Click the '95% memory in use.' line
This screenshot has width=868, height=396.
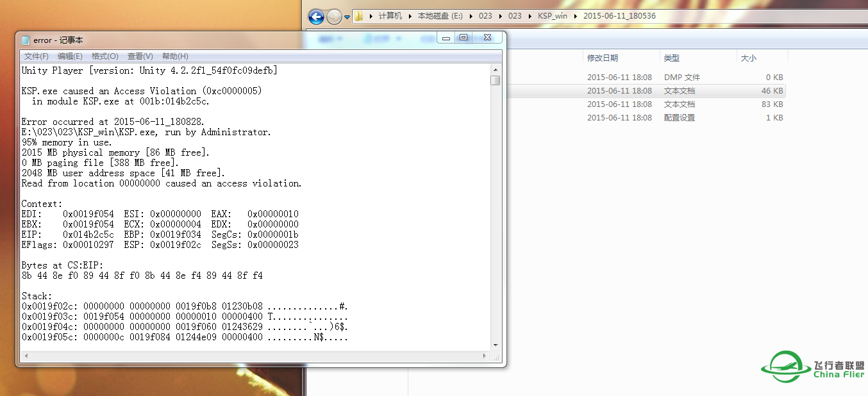point(67,142)
